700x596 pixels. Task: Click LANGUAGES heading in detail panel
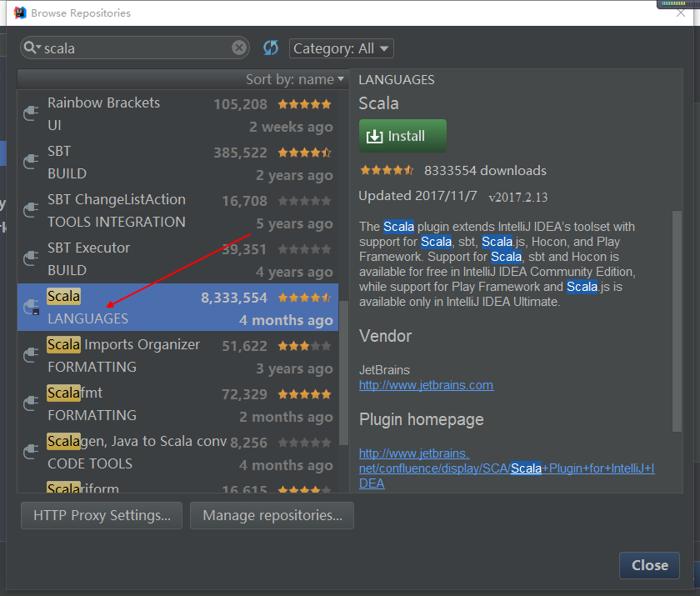pos(397,79)
